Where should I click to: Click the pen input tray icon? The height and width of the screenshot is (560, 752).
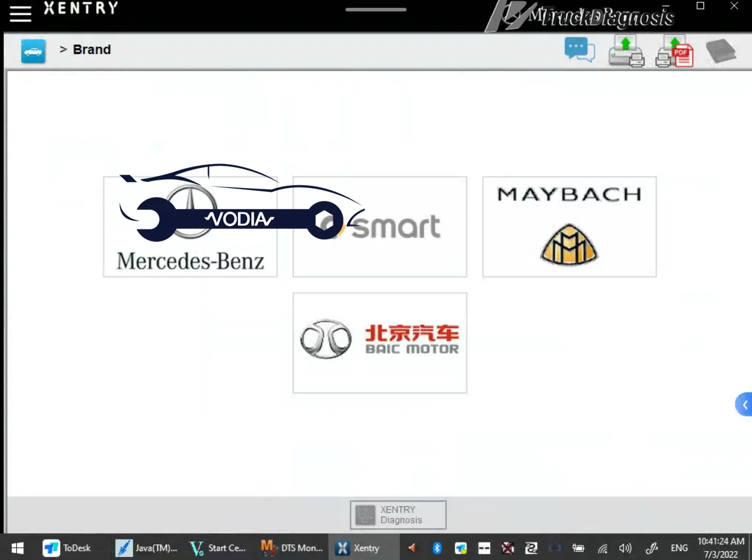652,548
